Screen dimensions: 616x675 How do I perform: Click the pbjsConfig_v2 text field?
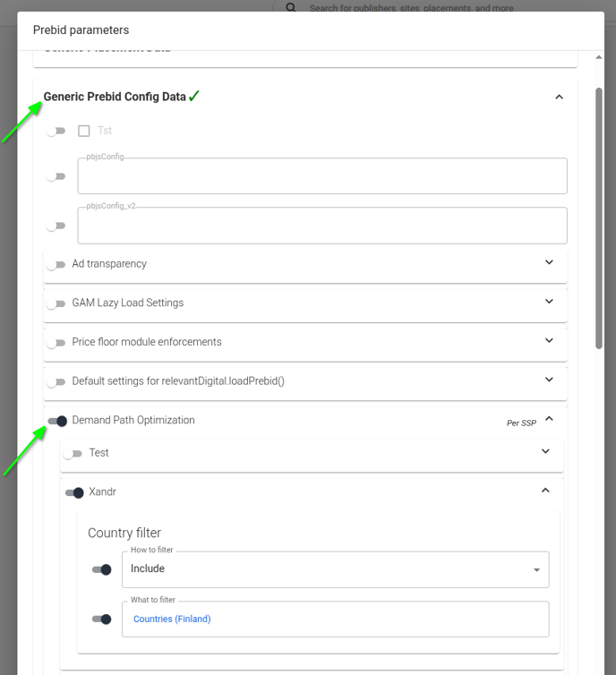tap(322, 226)
